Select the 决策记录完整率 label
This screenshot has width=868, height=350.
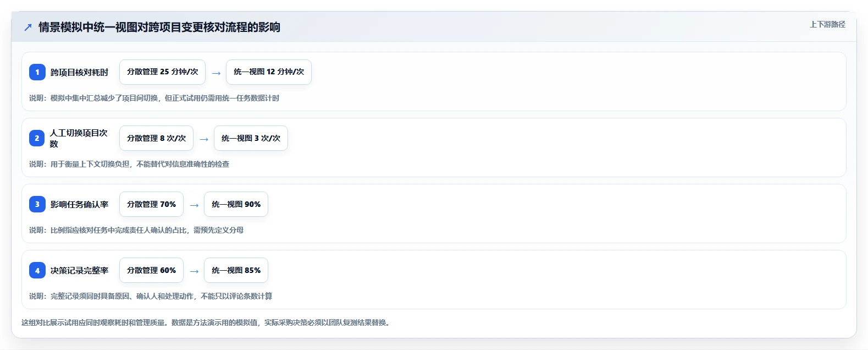tap(79, 270)
